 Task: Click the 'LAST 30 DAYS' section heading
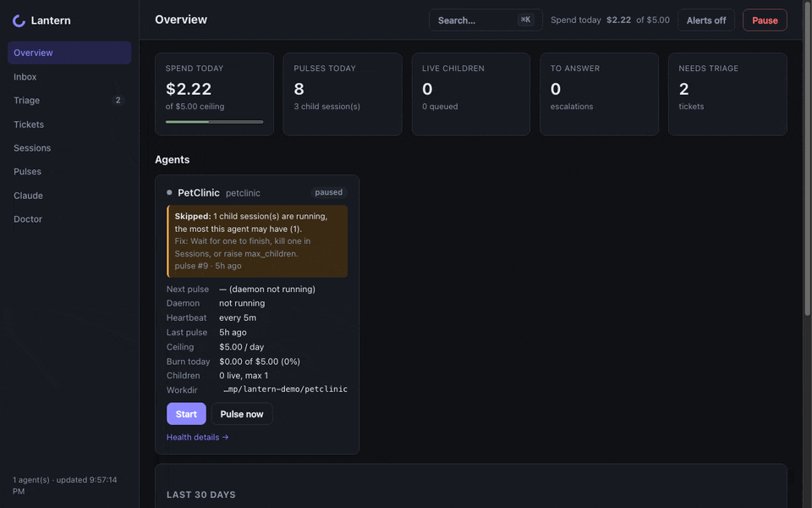tap(201, 494)
